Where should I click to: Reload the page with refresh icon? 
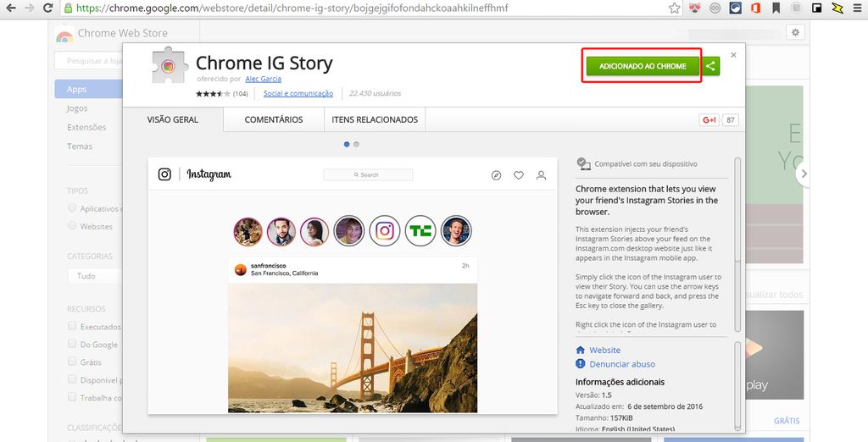click(48, 8)
